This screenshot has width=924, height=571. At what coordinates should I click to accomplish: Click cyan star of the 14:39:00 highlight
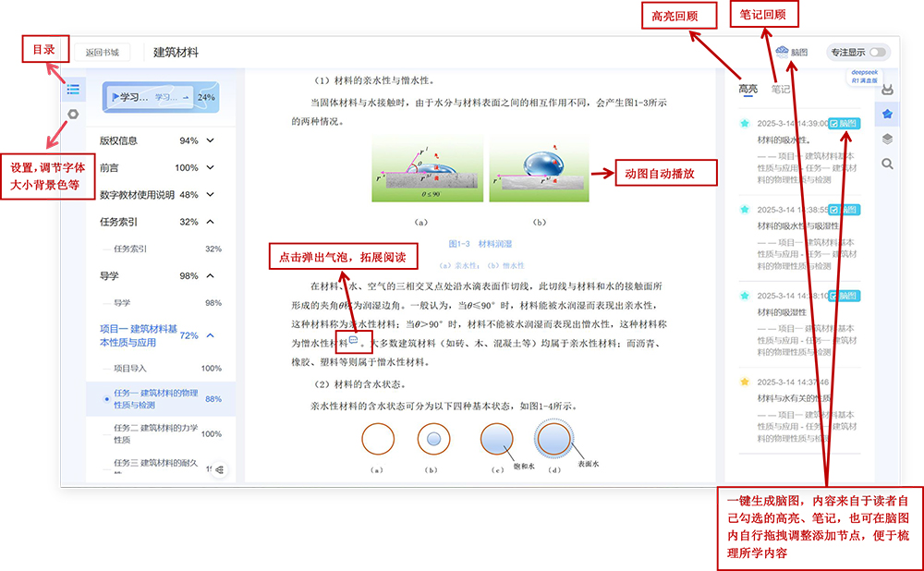(x=745, y=123)
